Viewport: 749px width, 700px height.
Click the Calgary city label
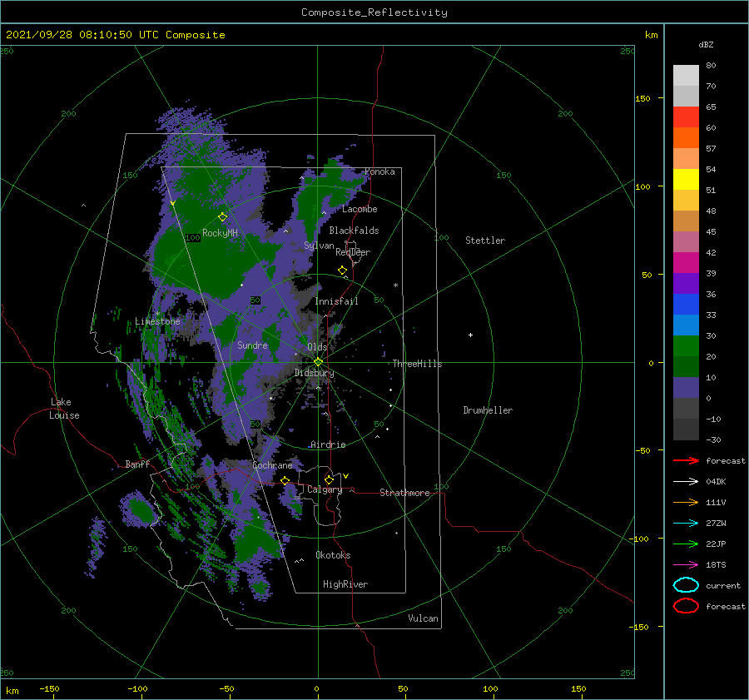325,489
